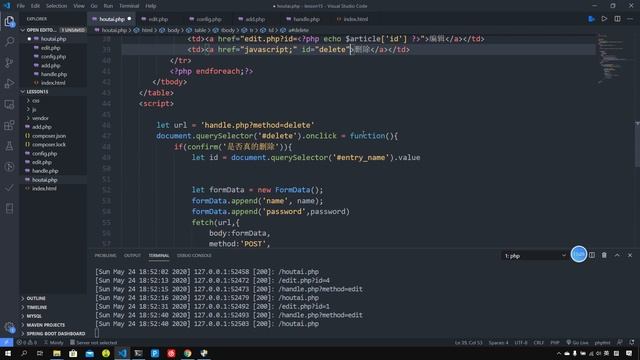Screen dimensions: 640x360
Task: Open the Help menu
Action: pos(151,6)
